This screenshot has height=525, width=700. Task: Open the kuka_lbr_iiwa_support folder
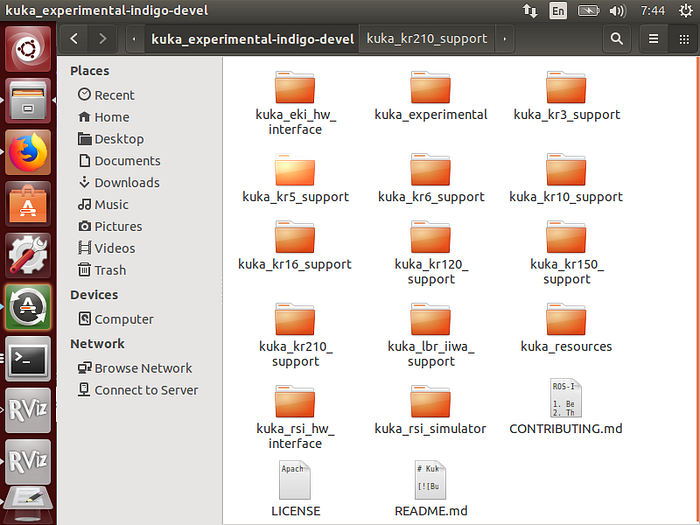(x=430, y=335)
